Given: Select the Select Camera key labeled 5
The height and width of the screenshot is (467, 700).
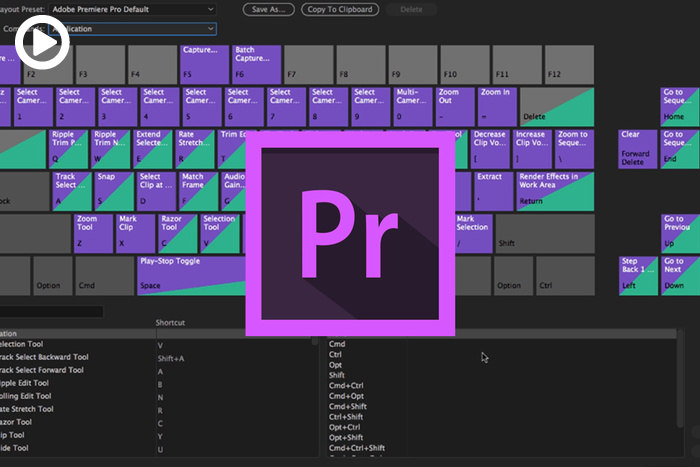Looking at the screenshot, I should coord(202,107).
